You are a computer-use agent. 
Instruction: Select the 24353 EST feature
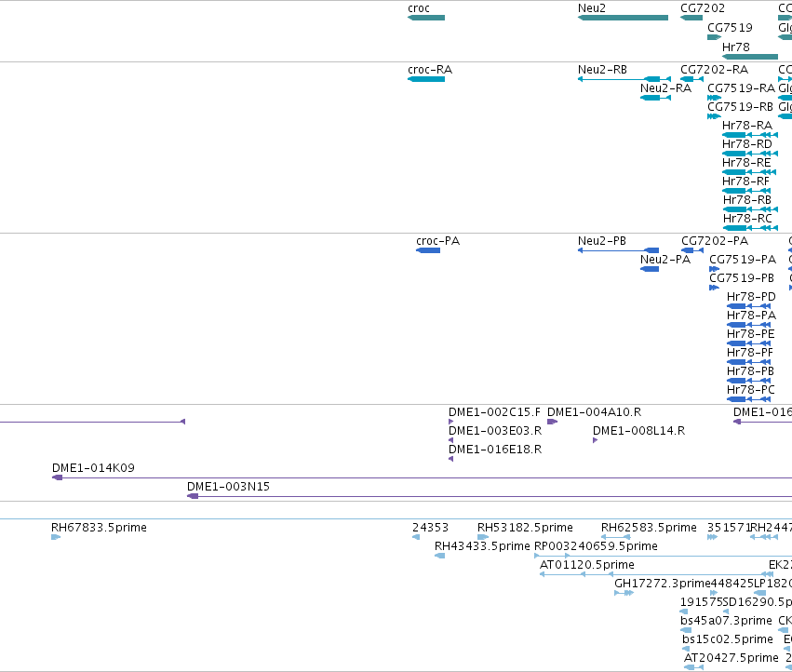coord(416,537)
